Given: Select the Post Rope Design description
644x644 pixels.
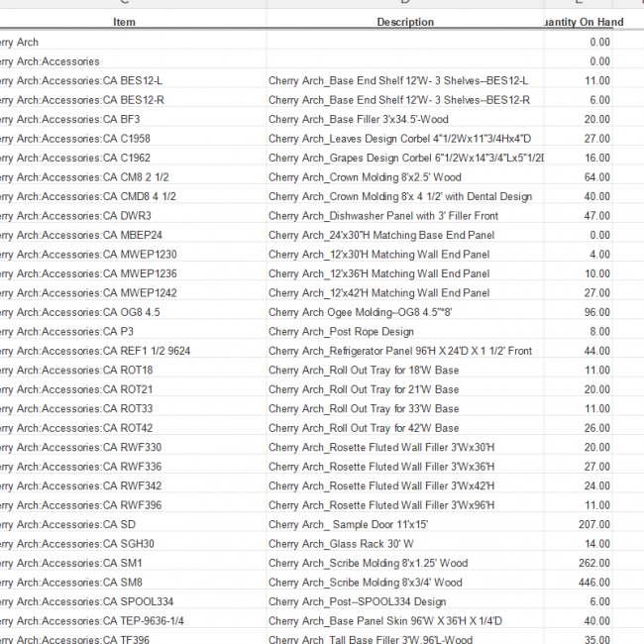Looking at the screenshot, I should coord(405,332).
